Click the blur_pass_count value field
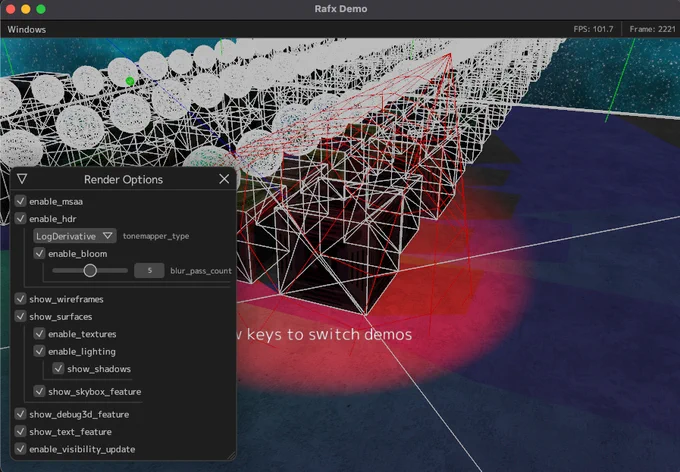 click(149, 270)
